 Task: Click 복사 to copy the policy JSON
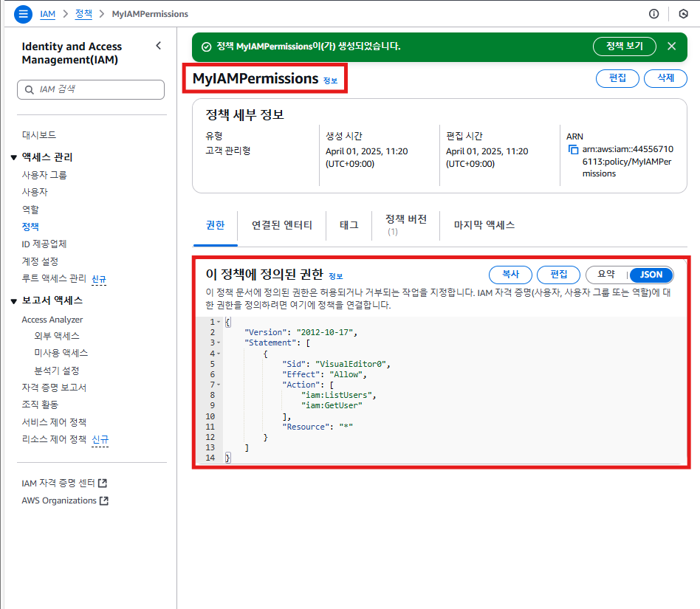[x=510, y=275]
